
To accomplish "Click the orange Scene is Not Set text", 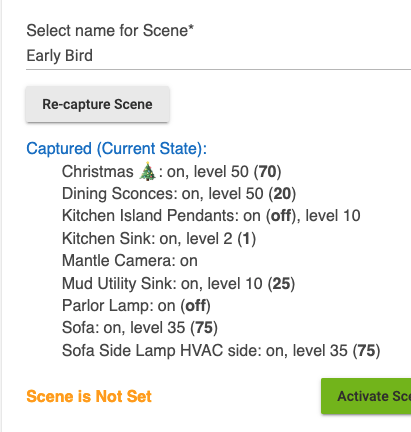I will (89, 397).
